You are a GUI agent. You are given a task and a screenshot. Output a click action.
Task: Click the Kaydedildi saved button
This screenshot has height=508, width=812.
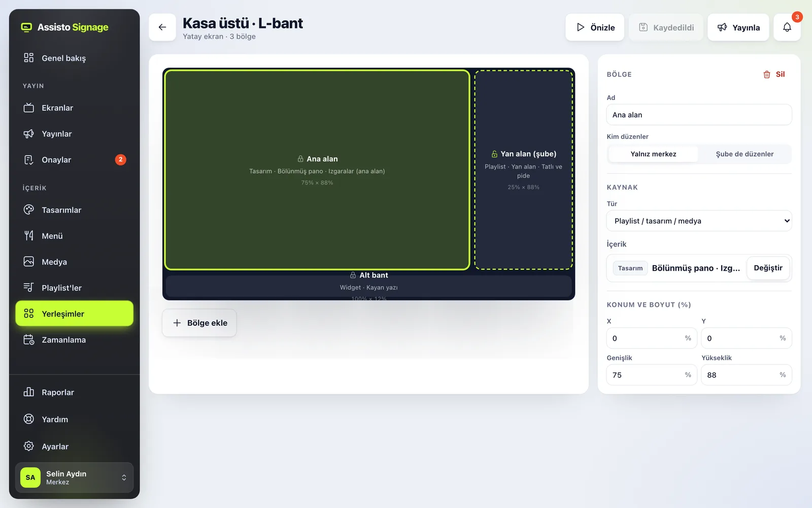[666, 27]
